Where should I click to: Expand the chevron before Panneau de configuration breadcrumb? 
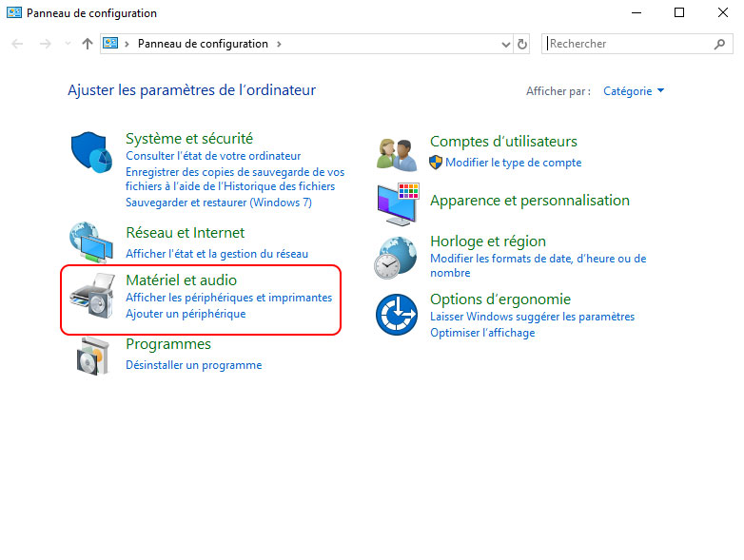point(127,44)
